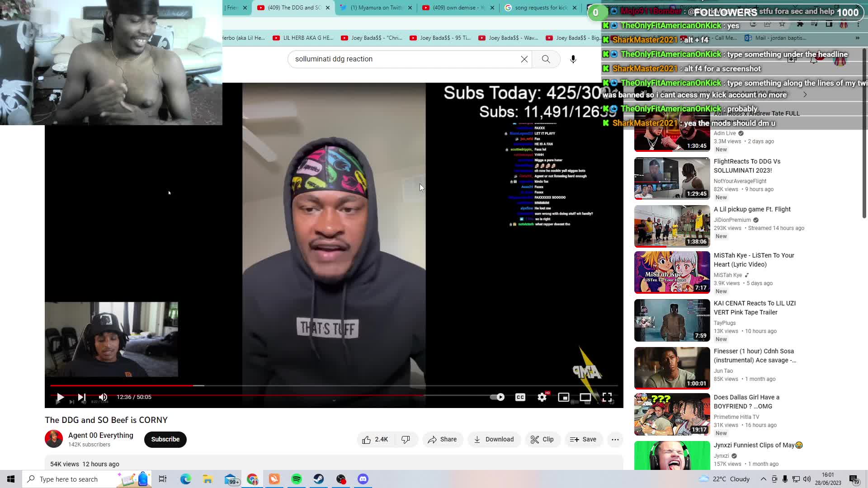The image size is (868, 488).
Task: Click the search magnifier button
Action: [546, 59]
